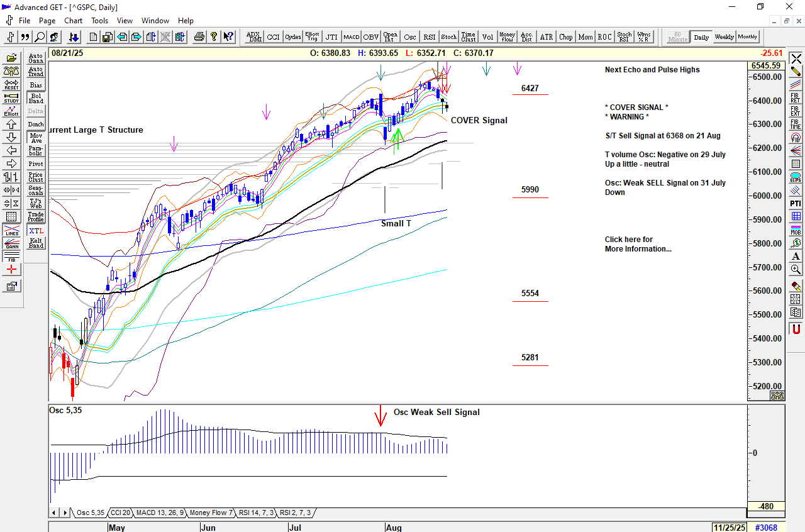Click the STUDY ruler icon
The width and height of the screenshot is (805, 532).
(11, 97)
